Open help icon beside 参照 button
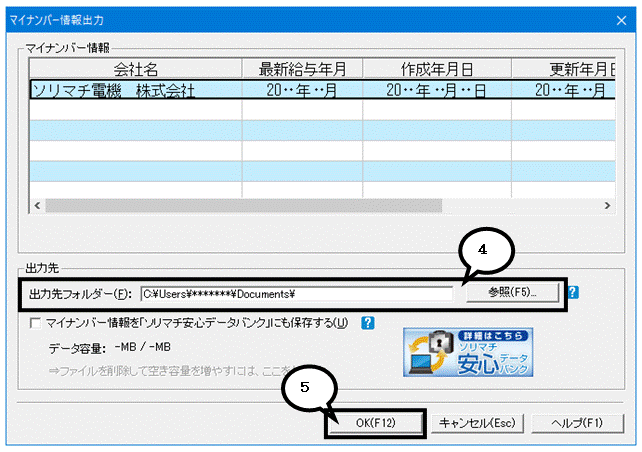642x452 pixels. coord(573,292)
